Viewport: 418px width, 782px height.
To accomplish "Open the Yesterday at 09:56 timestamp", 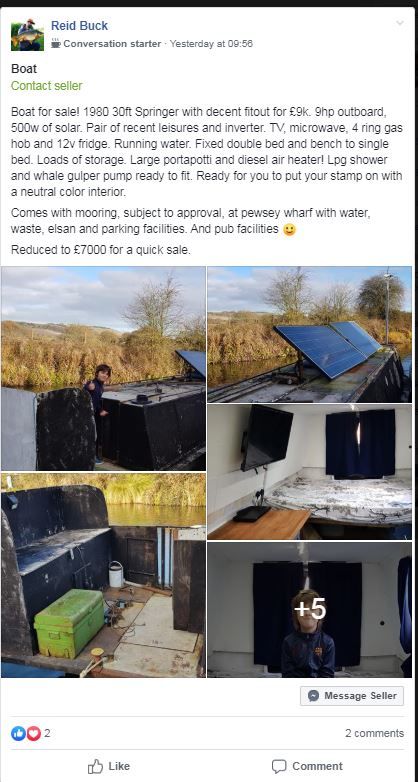I will click(x=211, y=44).
